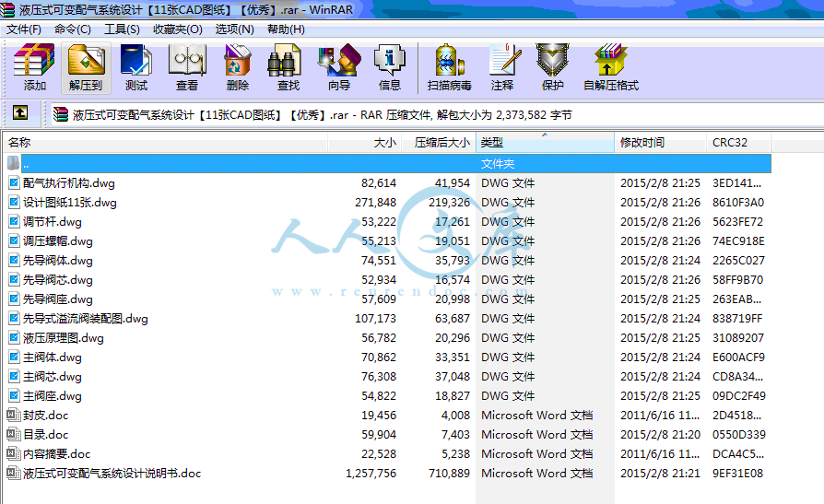This screenshot has width=824, height=504.
Task: Open the 工具(S) menu
Action: pyautogui.click(x=122, y=29)
